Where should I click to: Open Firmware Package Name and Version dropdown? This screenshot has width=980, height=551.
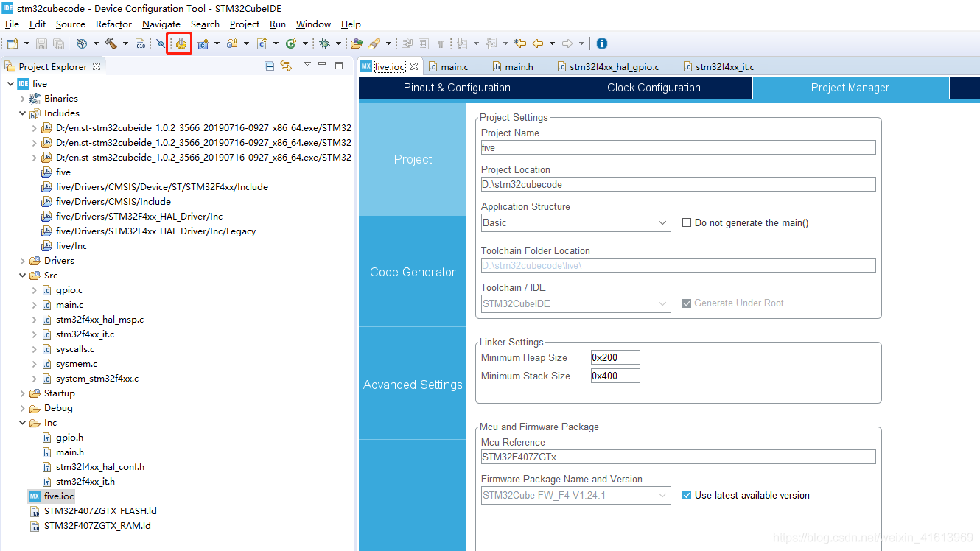(x=575, y=495)
